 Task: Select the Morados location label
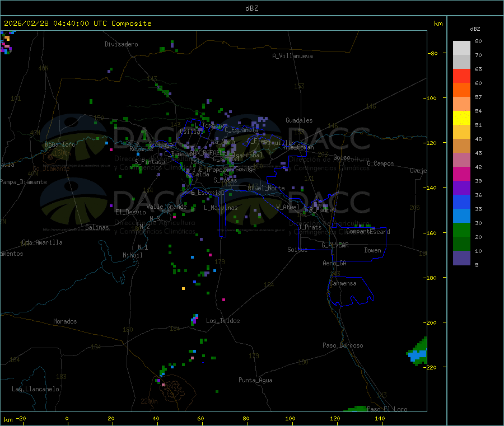coord(65,321)
